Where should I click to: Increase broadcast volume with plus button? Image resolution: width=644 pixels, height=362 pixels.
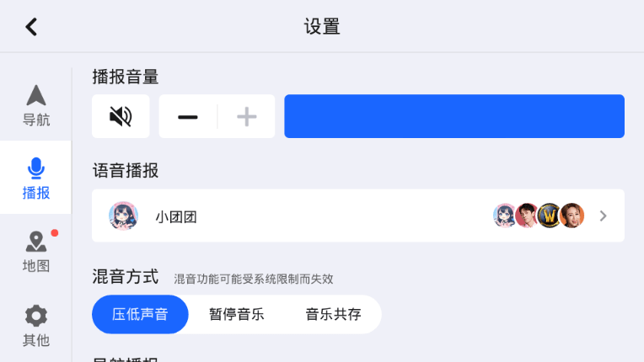[246, 116]
